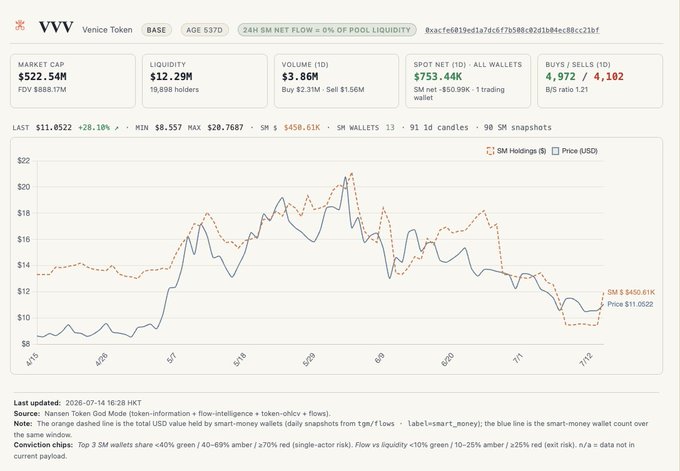Click the SM WALLETS 13 stat
The height and width of the screenshot is (471, 680).
pyautogui.click(x=366, y=128)
